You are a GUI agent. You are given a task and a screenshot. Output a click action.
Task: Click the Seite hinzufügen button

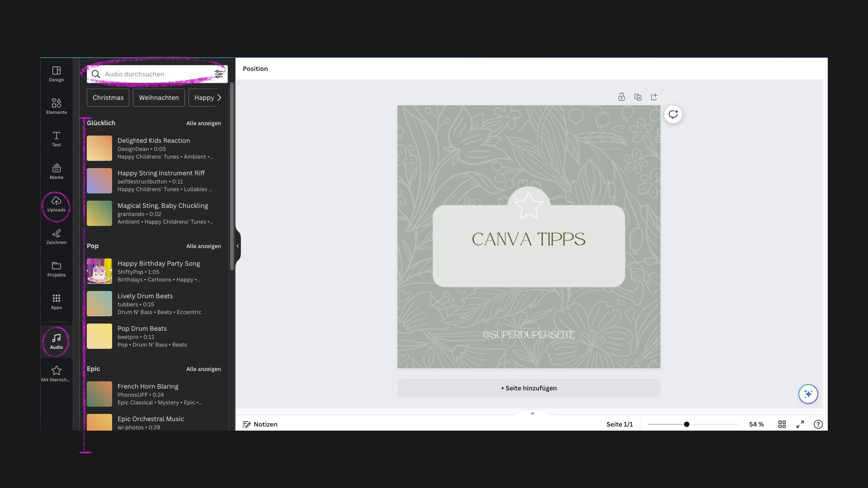528,388
